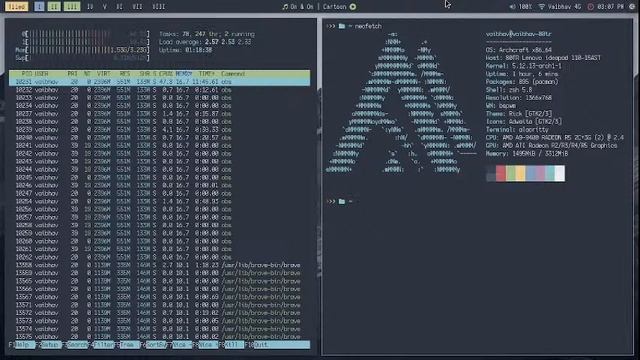Click the icon at far right of bar
The image size is (640, 360).
(x=633, y=7)
